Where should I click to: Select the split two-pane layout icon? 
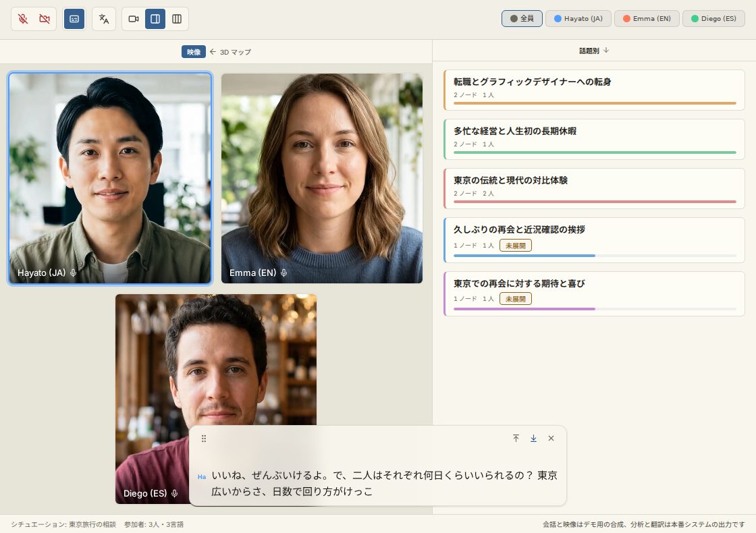(x=155, y=19)
